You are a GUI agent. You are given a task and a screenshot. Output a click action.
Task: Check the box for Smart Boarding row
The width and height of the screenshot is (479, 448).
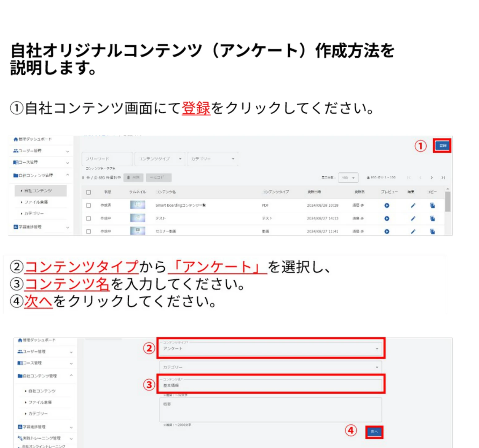(88, 205)
